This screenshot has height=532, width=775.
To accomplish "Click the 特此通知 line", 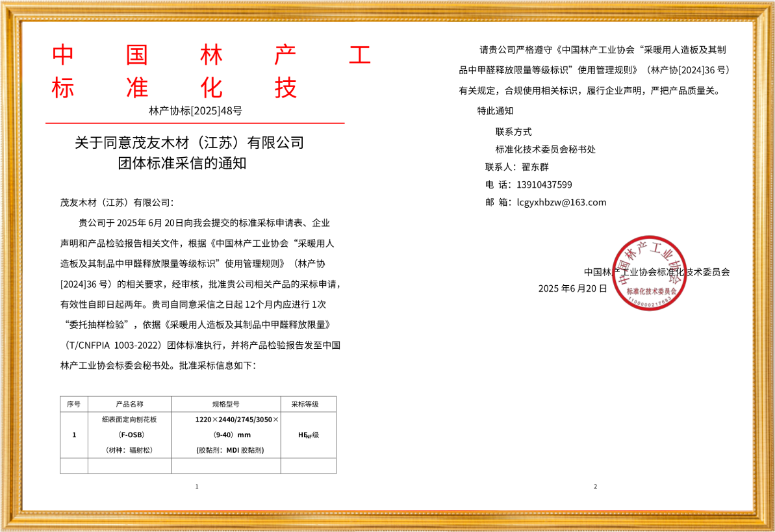I will (495, 110).
